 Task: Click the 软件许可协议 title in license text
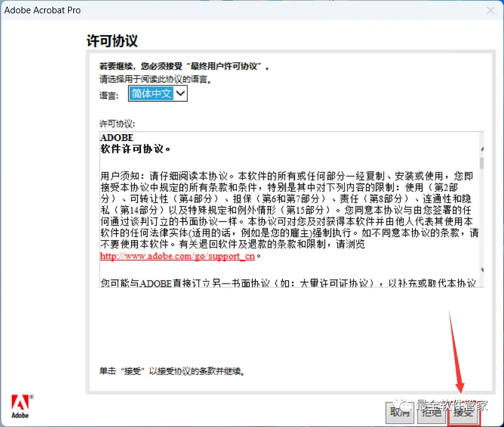[135, 149]
